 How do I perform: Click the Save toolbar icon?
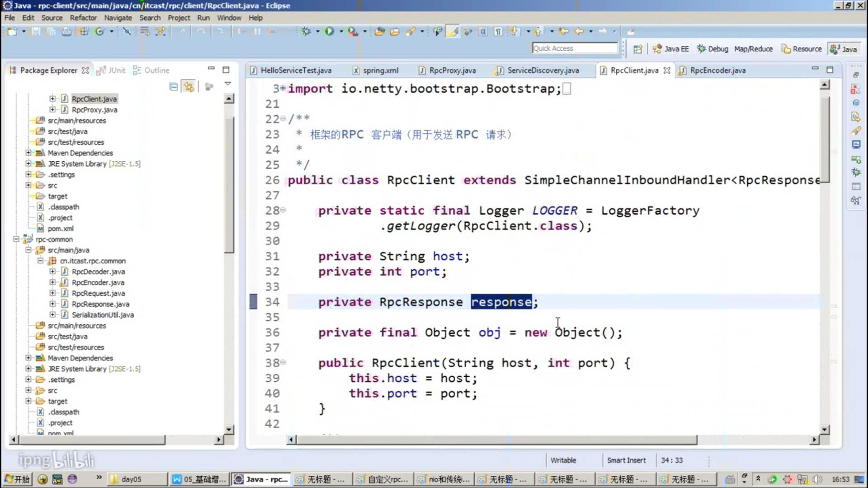coord(36,32)
